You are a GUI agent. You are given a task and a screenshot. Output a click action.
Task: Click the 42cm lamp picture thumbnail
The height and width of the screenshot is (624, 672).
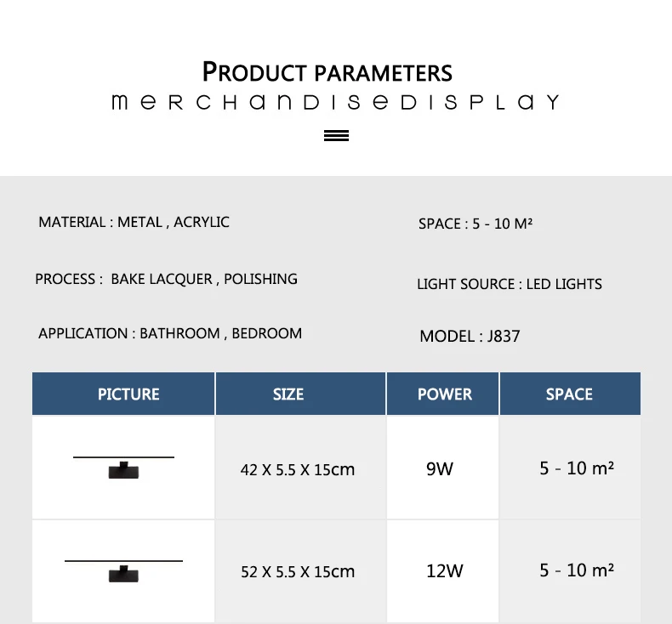123,468
